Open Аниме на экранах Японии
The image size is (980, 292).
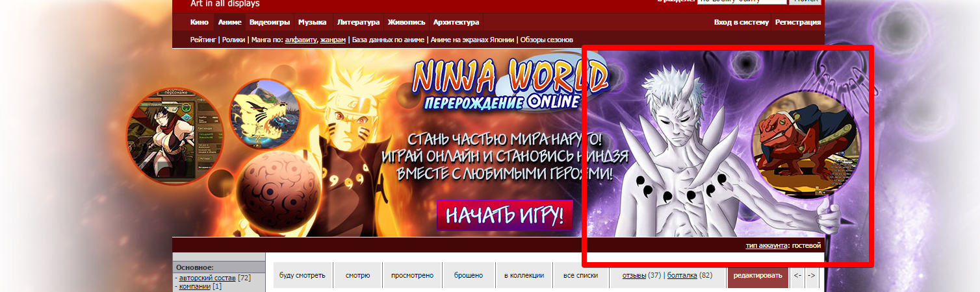472,40
